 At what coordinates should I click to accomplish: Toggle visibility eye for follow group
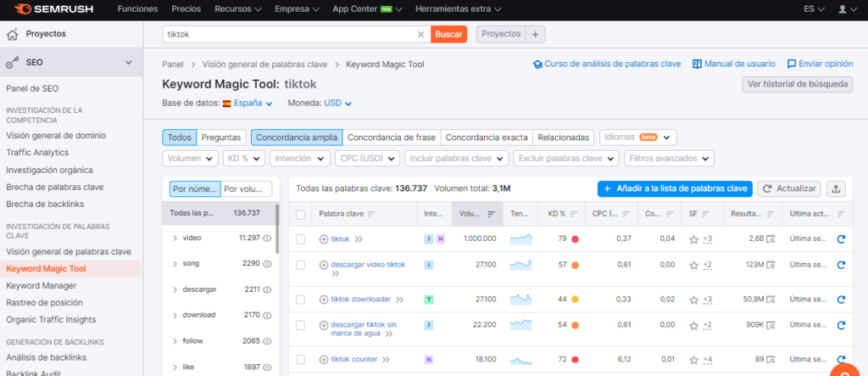click(267, 341)
